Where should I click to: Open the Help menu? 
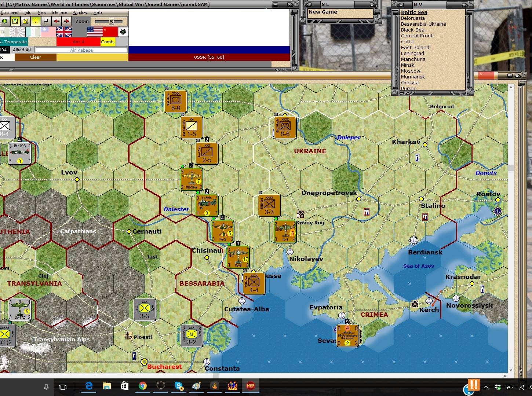[98, 12]
